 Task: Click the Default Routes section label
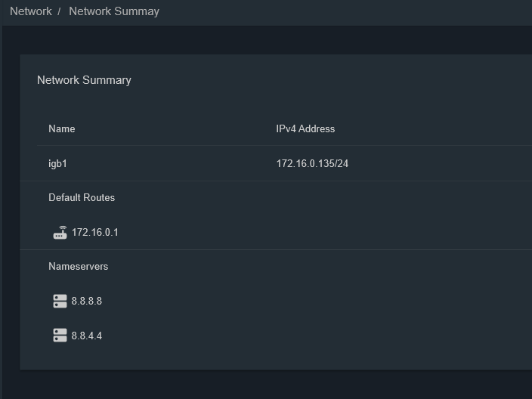point(82,197)
